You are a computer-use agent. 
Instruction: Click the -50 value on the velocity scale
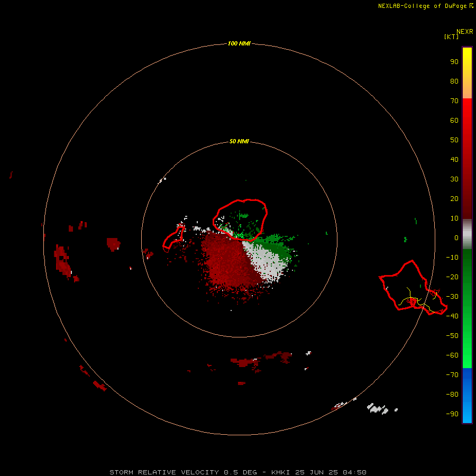pyautogui.click(x=452, y=336)
